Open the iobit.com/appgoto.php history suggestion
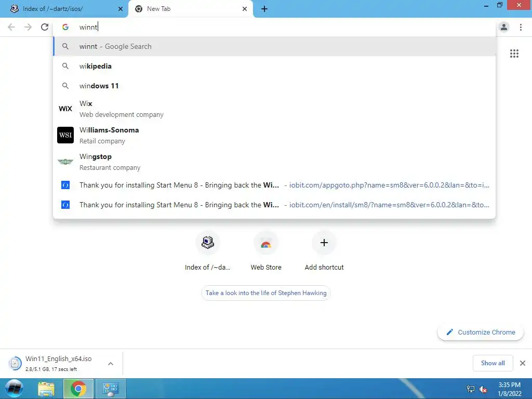 coord(274,185)
